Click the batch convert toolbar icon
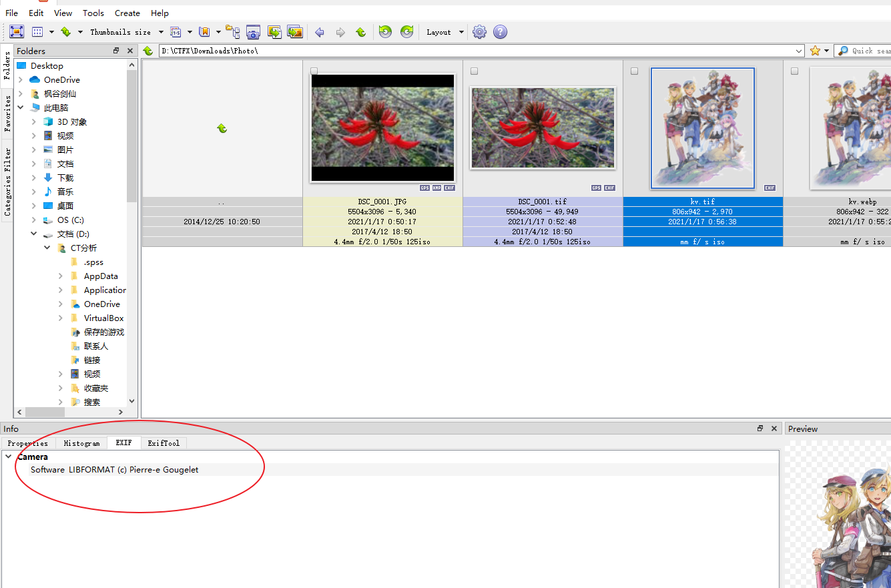 (295, 31)
